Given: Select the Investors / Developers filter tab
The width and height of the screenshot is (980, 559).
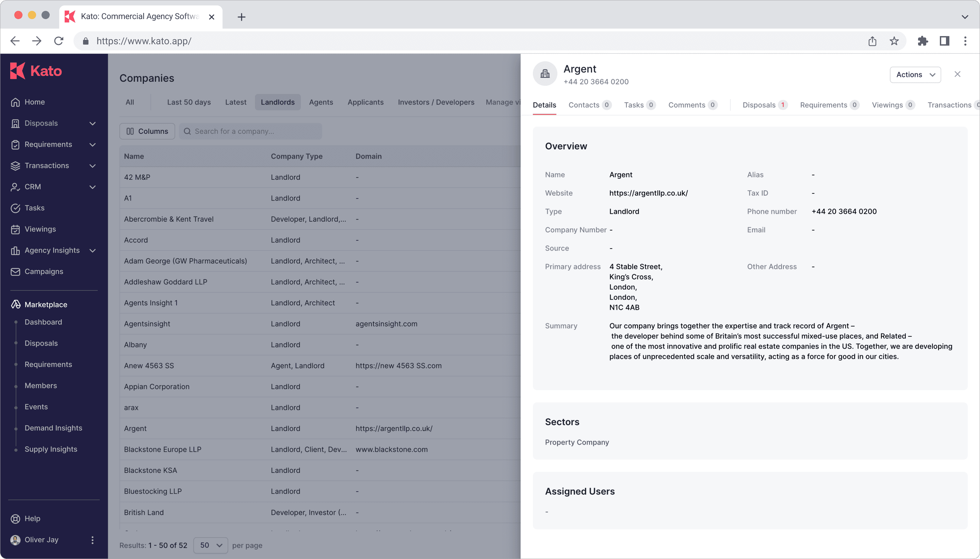Looking at the screenshot, I should pyautogui.click(x=436, y=102).
